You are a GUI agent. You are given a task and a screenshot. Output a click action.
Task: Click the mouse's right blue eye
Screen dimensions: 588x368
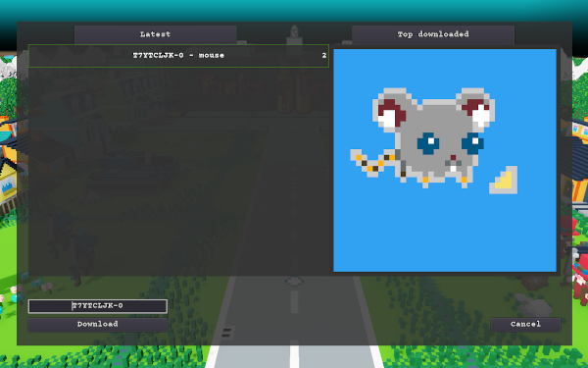click(x=472, y=143)
